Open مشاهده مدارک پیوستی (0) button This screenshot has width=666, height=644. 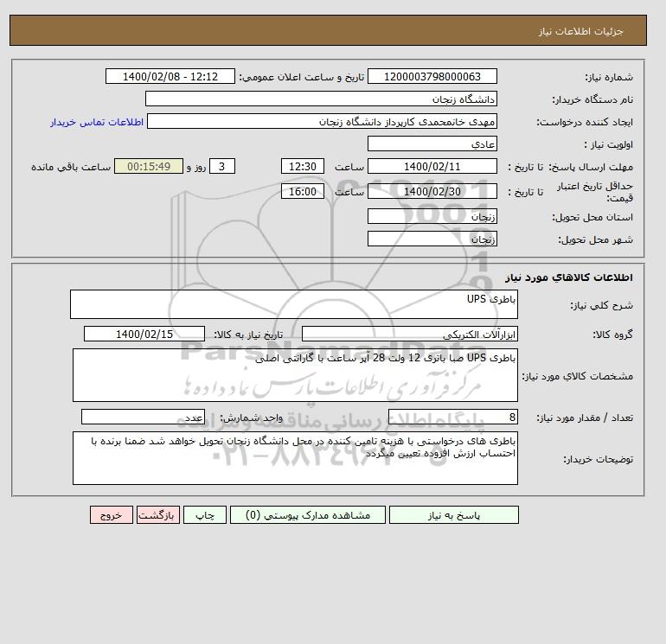[308, 515]
